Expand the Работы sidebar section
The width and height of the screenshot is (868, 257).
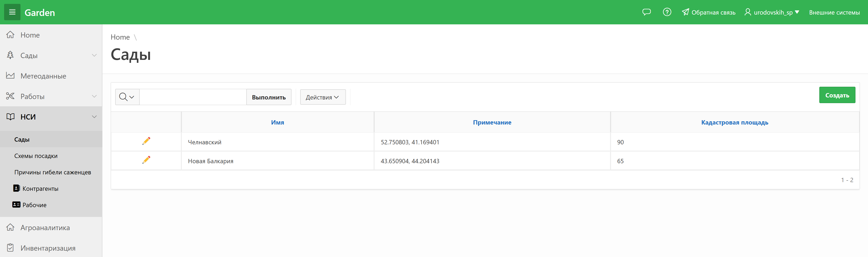point(94,96)
